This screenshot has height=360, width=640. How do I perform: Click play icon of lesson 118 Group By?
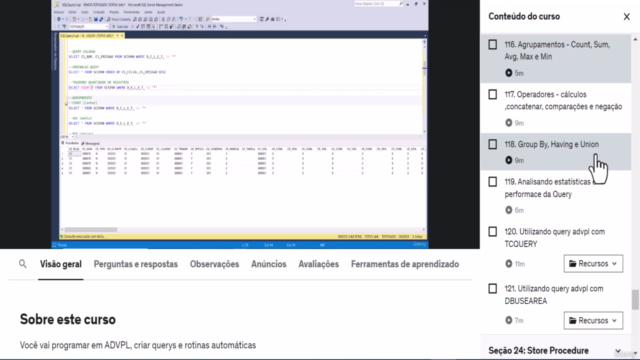(x=509, y=160)
